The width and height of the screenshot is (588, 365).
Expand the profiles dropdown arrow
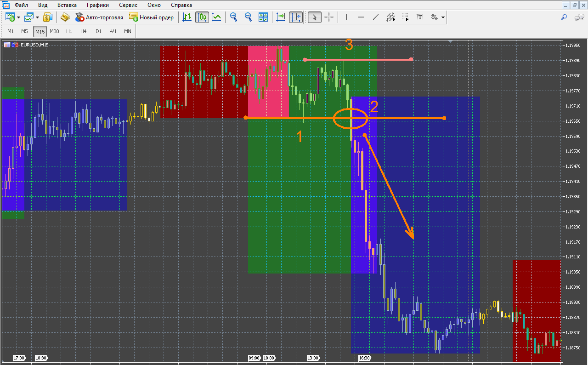tap(37, 17)
